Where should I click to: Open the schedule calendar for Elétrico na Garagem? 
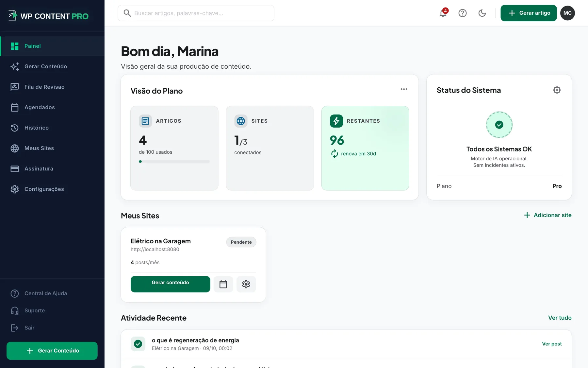223,284
